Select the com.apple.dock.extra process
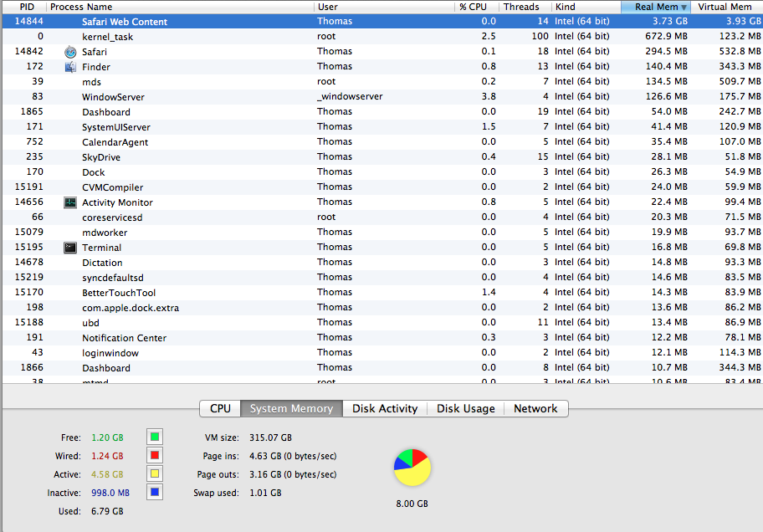Screen dimensions: 763x532 pos(131,308)
